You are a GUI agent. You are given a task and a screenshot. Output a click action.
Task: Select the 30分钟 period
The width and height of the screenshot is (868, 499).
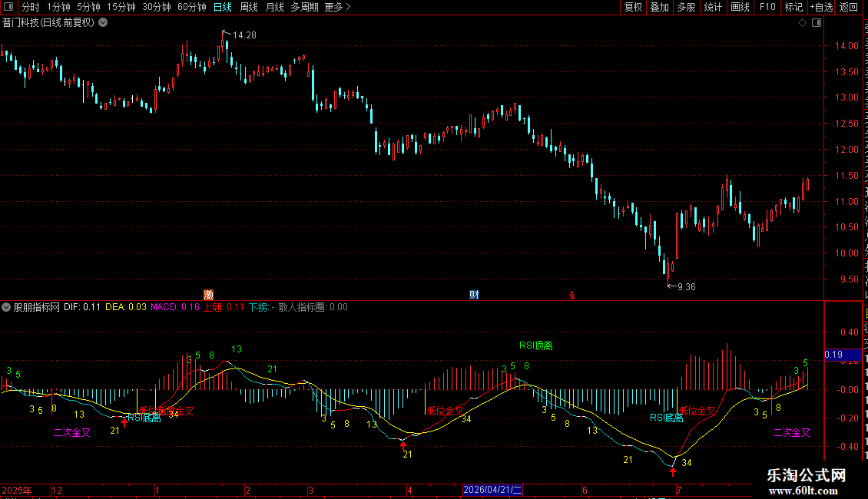point(157,7)
